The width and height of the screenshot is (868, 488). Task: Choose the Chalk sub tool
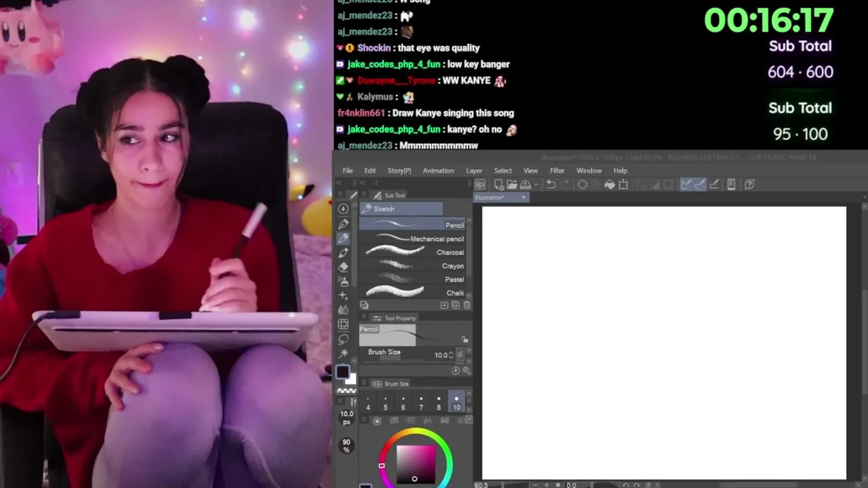pos(412,293)
